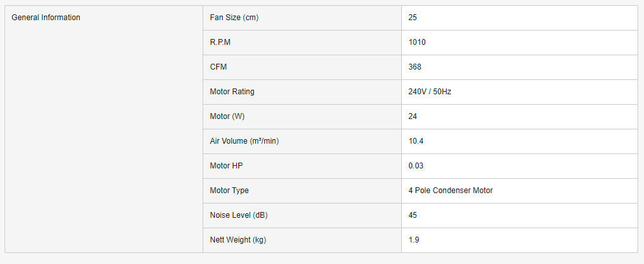Select the CFM label cell
The image size is (644, 264).
point(219,67)
